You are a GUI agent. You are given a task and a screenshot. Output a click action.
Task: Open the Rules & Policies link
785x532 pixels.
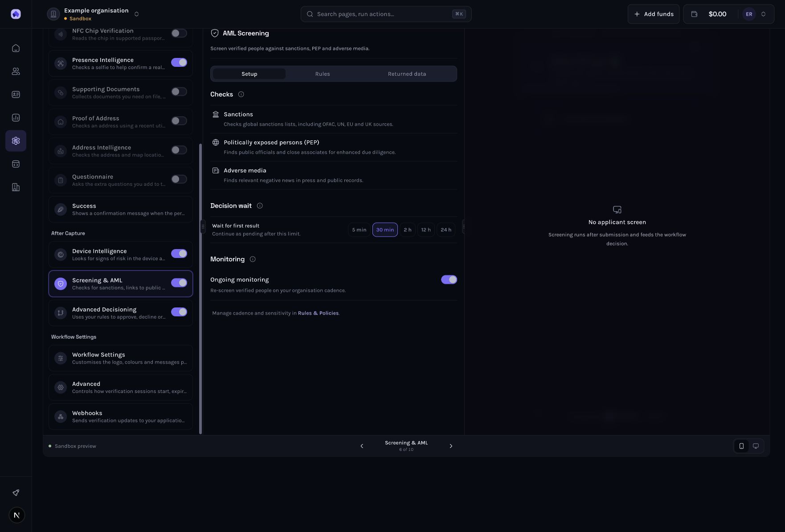click(318, 313)
